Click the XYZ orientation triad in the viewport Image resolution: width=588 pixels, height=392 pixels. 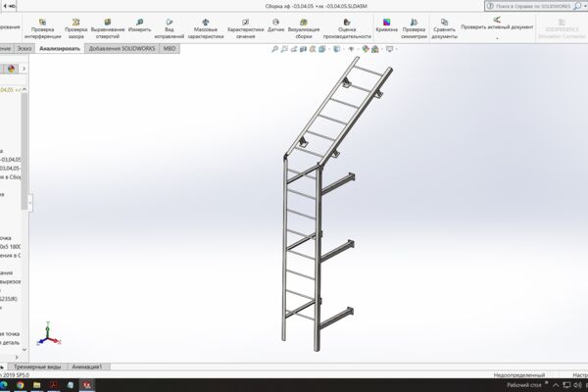pos(49,334)
